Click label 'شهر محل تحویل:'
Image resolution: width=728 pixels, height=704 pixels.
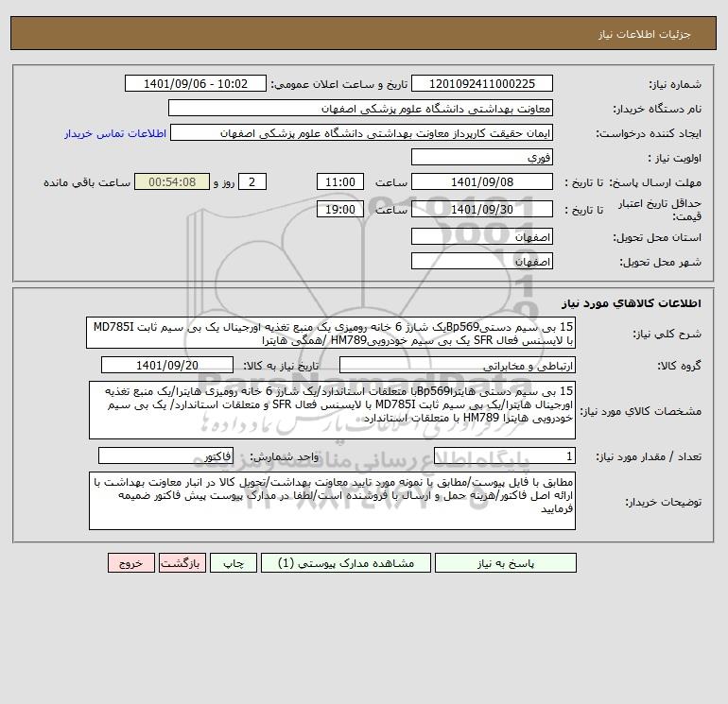[x=661, y=262]
